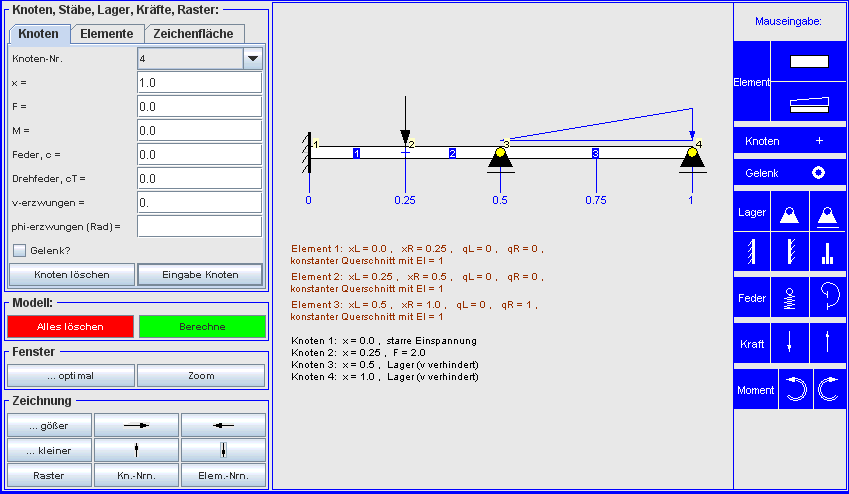This screenshot has height=494, width=849.
Task: Enable the Gelenk? checkbox
Action: tap(19, 250)
